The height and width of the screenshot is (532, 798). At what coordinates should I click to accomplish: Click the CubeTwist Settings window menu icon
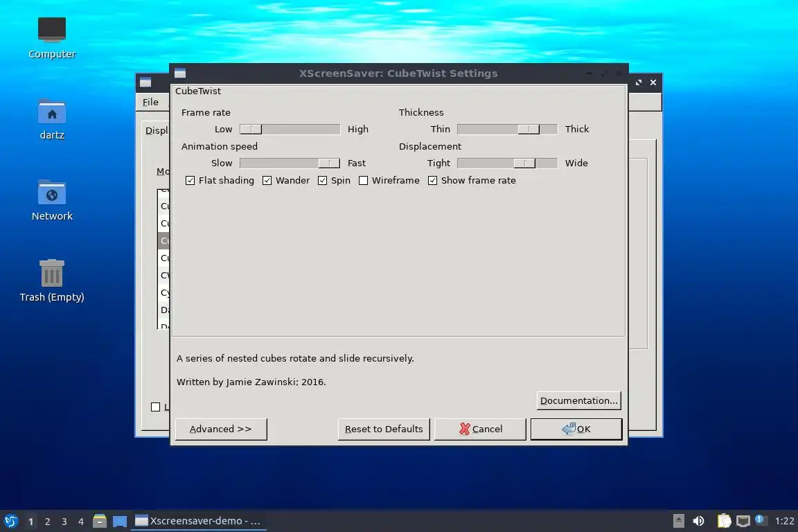180,73
